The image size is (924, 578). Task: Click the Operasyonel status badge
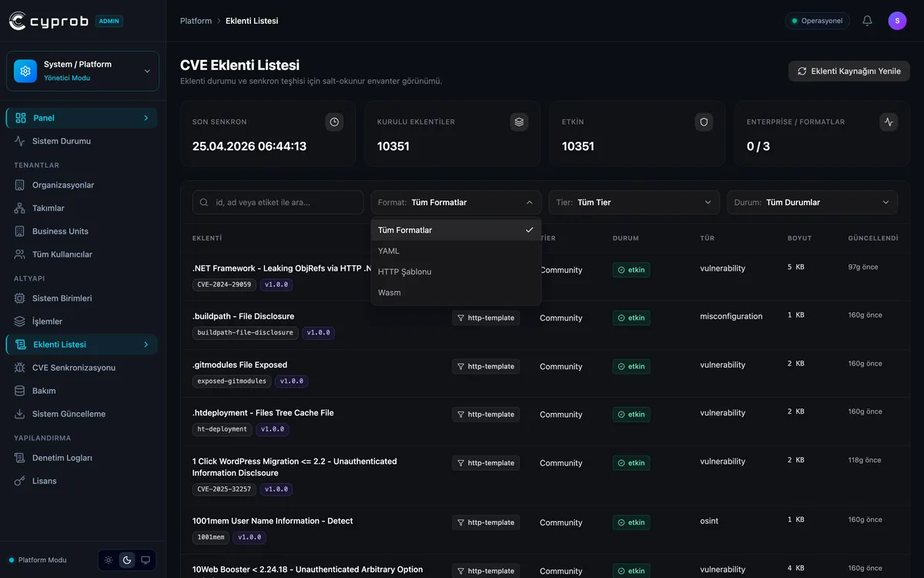tap(817, 21)
